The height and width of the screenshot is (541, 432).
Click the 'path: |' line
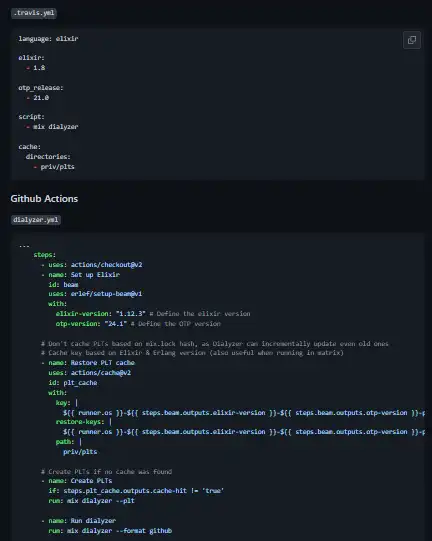point(69,442)
